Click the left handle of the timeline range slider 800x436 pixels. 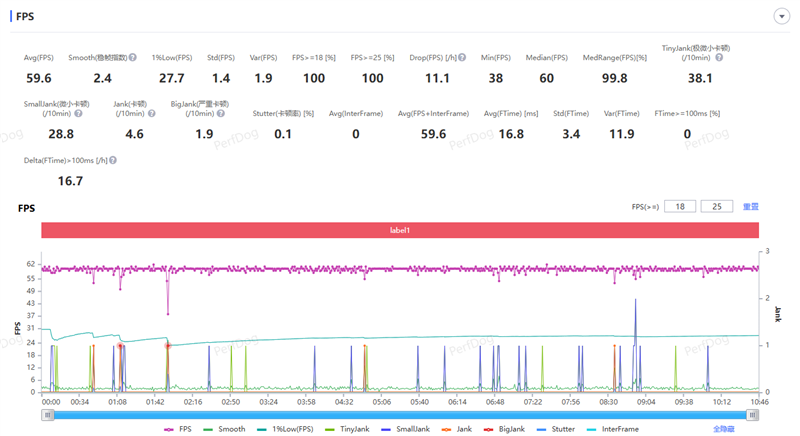(47, 414)
